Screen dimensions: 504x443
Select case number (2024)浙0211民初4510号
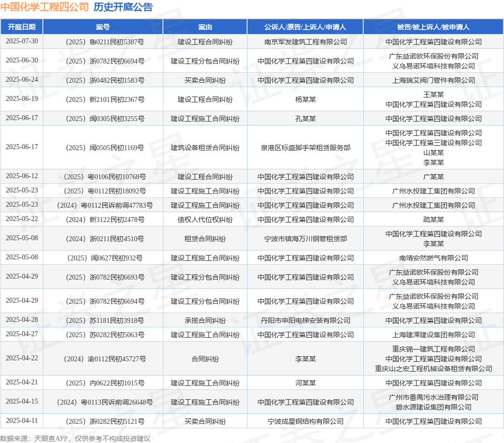[105, 239]
